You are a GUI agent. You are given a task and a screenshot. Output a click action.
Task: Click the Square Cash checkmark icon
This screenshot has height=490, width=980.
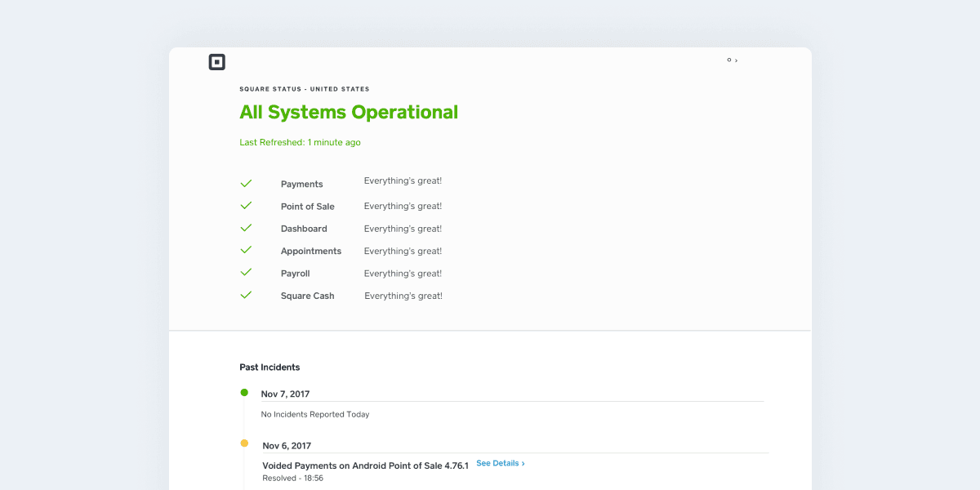point(246,294)
